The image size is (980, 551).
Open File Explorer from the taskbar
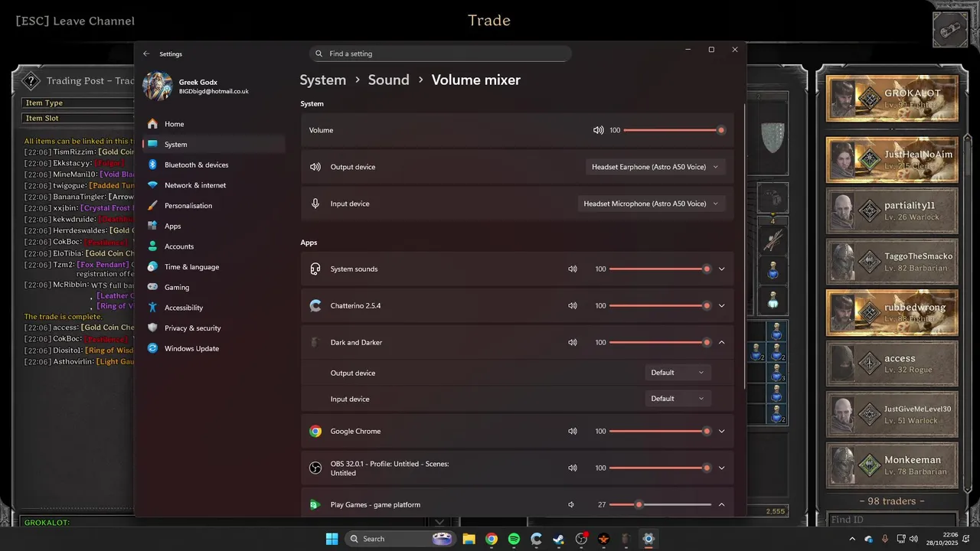(469, 539)
